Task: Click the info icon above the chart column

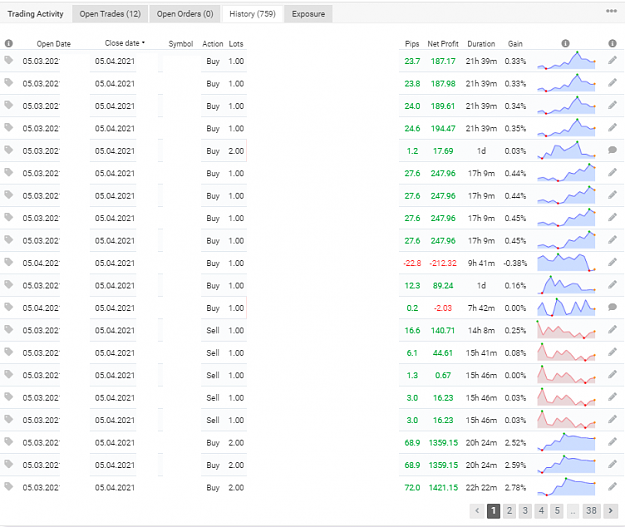Action: coord(565,43)
